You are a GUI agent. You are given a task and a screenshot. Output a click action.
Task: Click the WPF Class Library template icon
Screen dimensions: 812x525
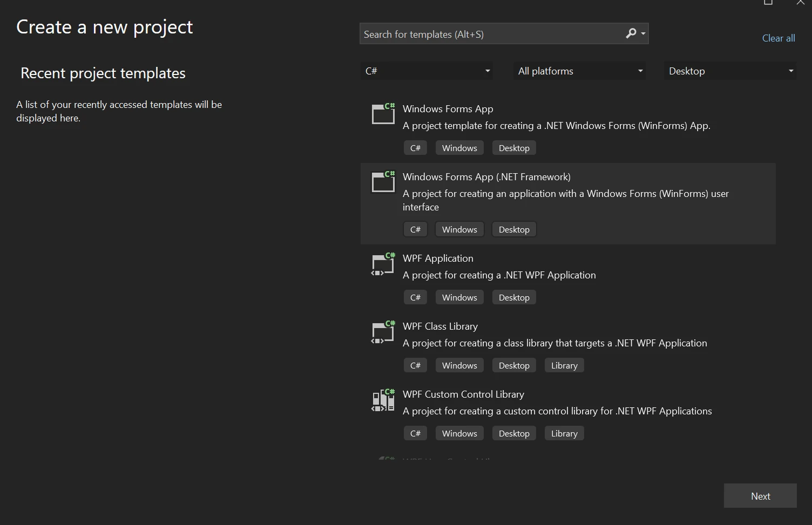[383, 332]
